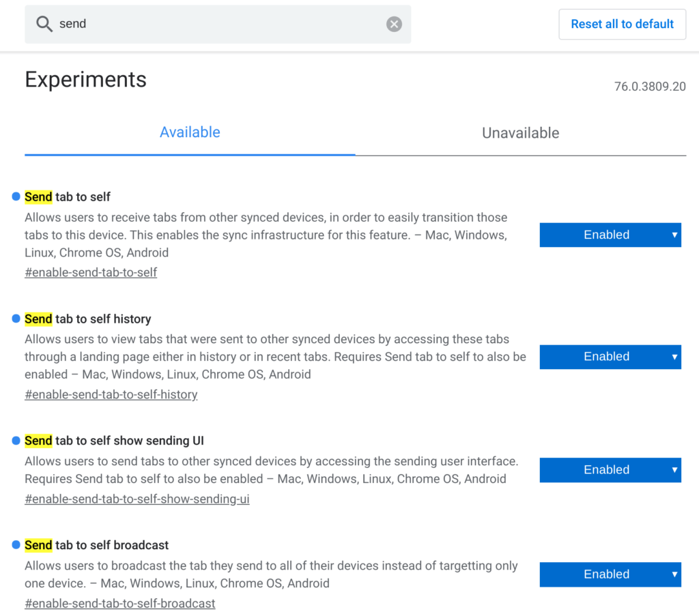Clear the search field with X icon
The image size is (699, 616).
click(x=394, y=24)
